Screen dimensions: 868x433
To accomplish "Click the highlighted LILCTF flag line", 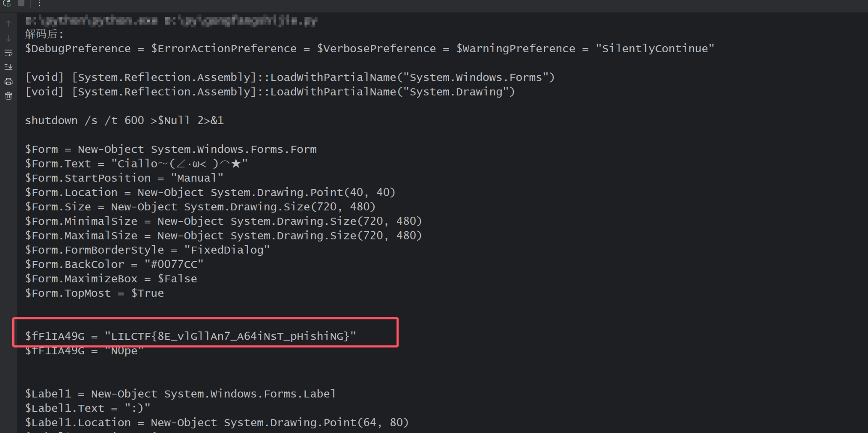I will click(189, 335).
